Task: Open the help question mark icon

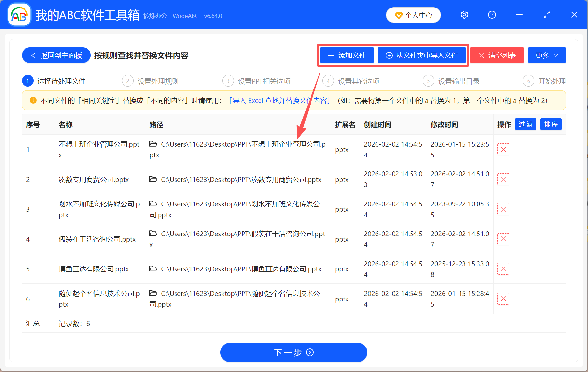Action: coord(492,15)
